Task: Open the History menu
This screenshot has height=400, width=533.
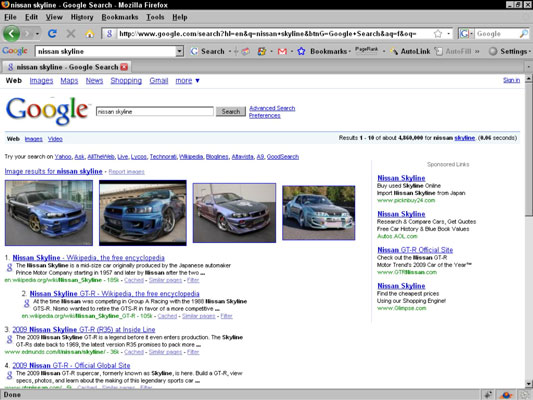Action: point(82,17)
